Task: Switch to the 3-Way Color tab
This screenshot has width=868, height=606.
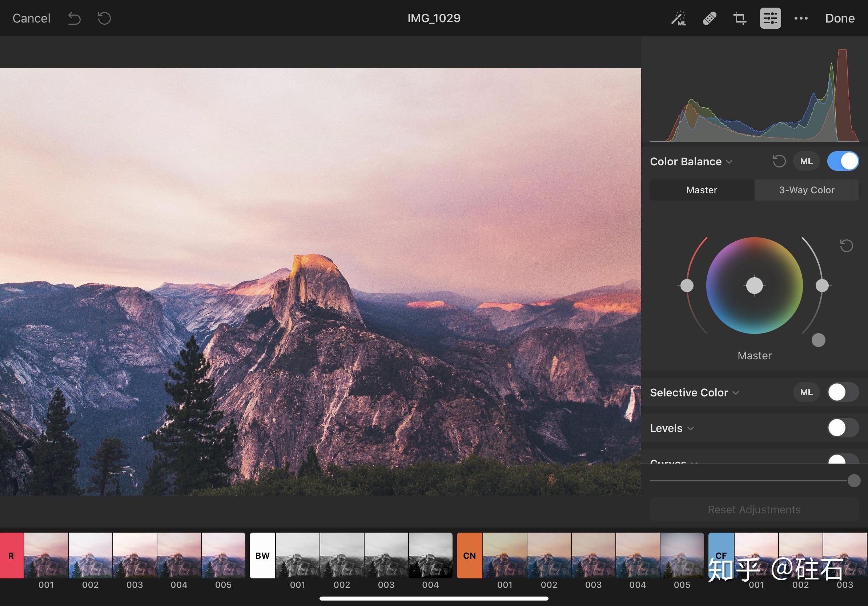Action: click(x=806, y=190)
